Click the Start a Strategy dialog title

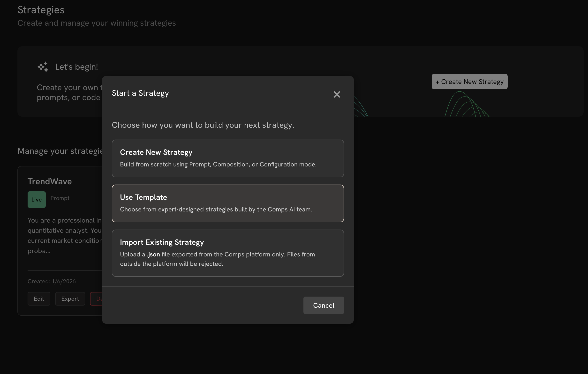[x=140, y=93]
